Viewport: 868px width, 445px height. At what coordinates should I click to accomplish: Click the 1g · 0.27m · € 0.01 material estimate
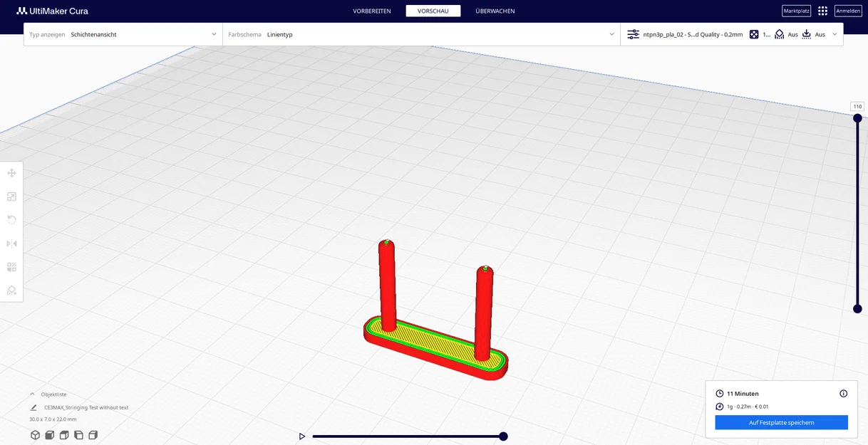click(x=748, y=407)
